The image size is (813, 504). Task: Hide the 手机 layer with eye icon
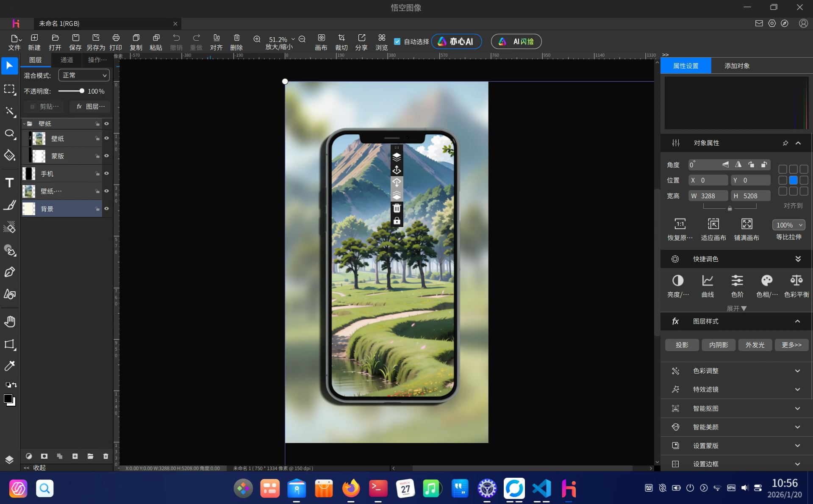pyautogui.click(x=107, y=174)
